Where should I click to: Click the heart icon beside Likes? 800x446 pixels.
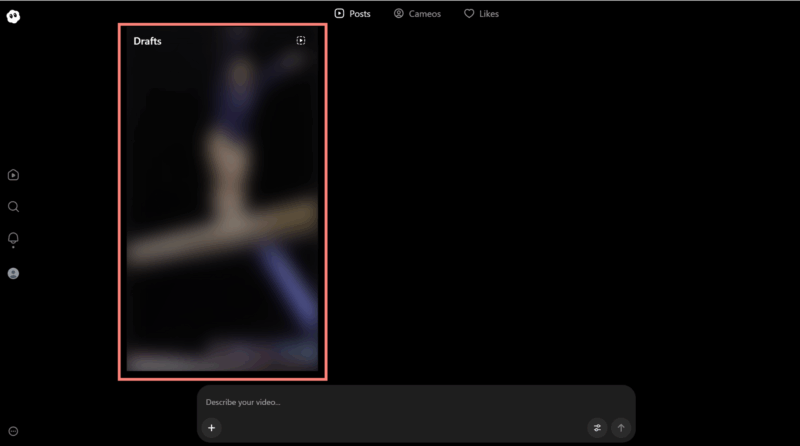[468, 14]
